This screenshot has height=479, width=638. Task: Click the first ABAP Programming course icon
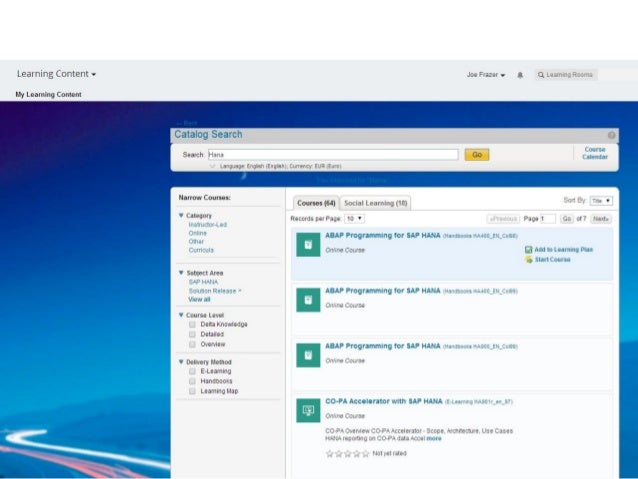(308, 245)
